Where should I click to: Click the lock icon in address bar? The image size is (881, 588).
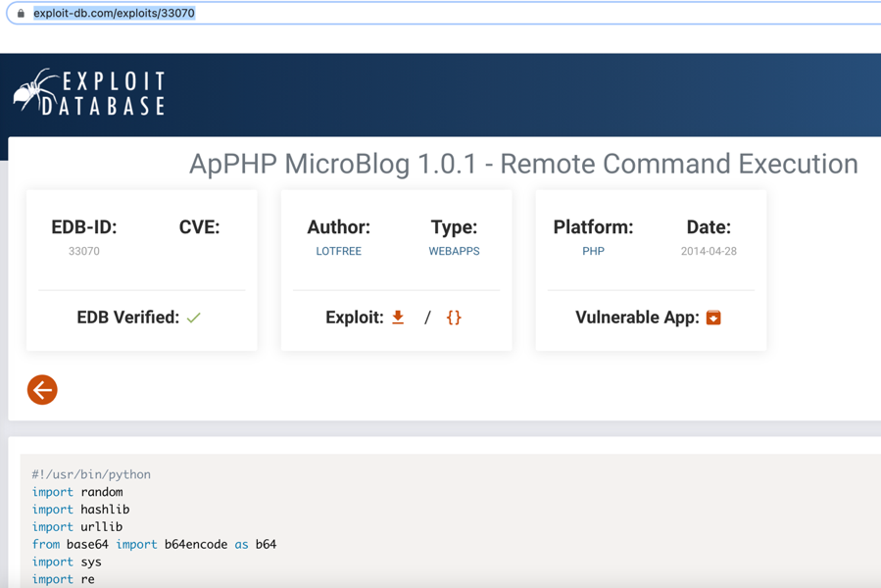click(x=21, y=13)
